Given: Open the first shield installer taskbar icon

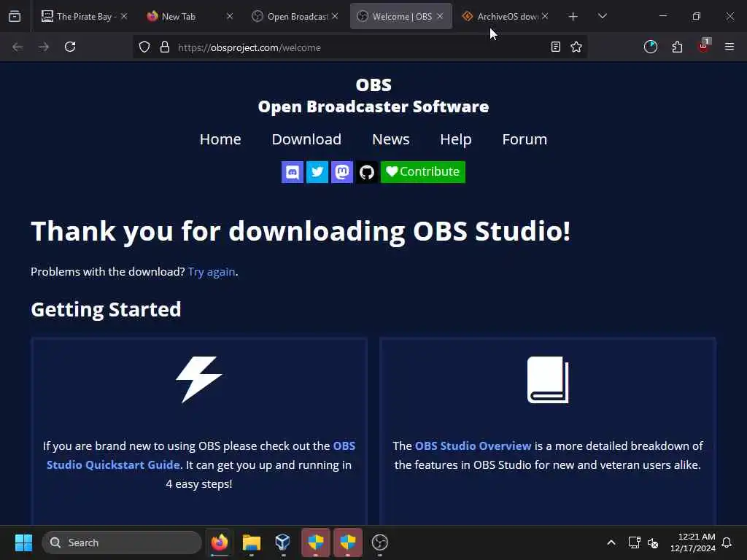Looking at the screenshot, I should click(x=316, y=542).
